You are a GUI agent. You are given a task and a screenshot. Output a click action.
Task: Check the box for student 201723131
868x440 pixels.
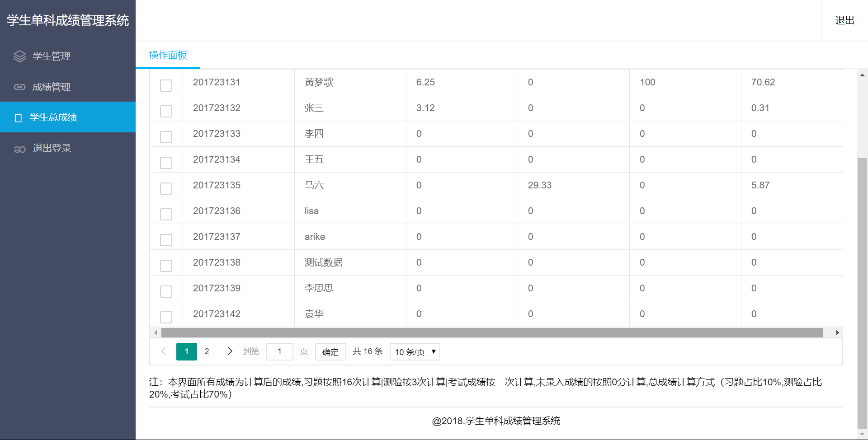[x=166, y=85]
